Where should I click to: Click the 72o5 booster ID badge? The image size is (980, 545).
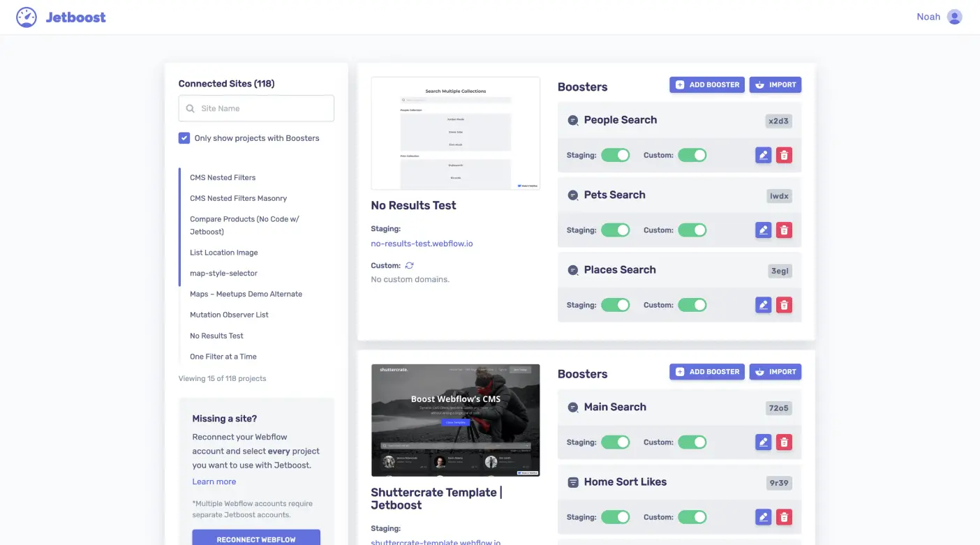click(779, 408)
